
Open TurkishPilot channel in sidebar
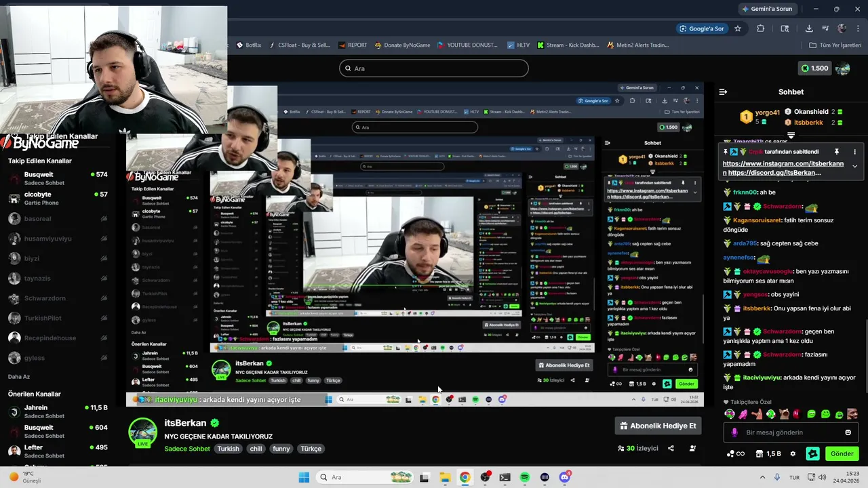tap(58, 318)
